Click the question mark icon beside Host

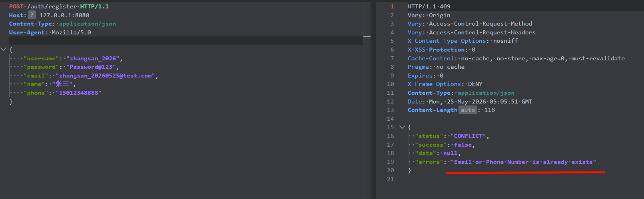pyautogui.click(x=32, y=15)
